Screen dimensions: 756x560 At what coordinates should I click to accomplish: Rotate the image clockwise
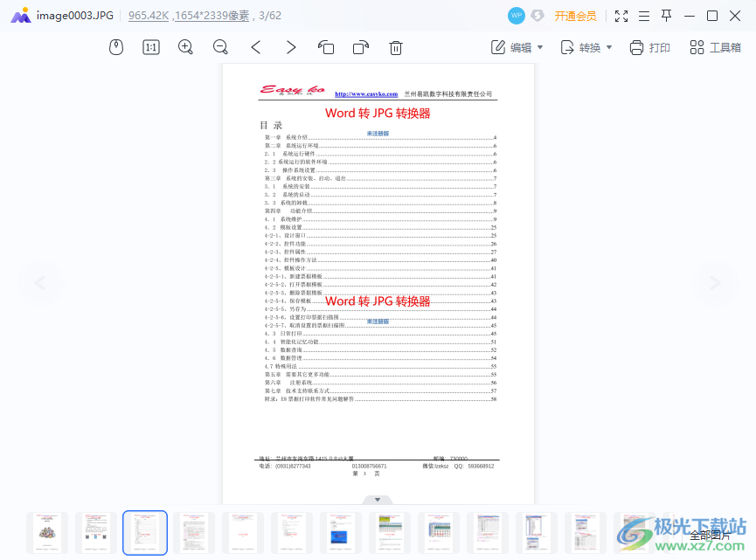pos(360,47)
